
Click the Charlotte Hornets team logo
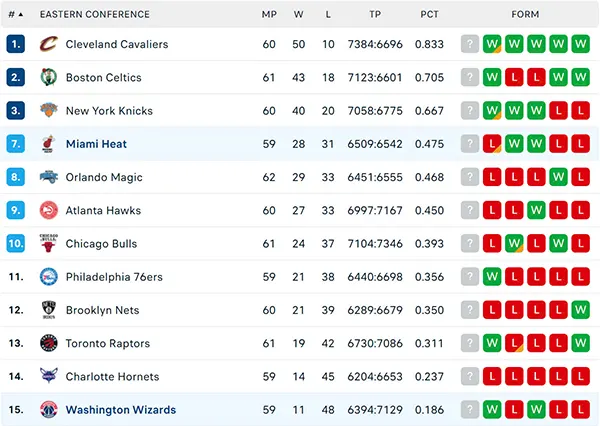tap(49, 376)
